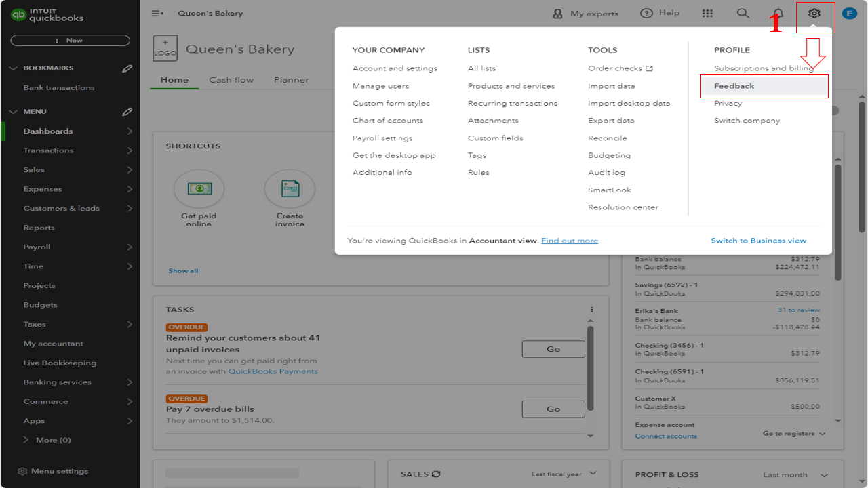Click the QuickBooks logo

click(x=47, y=15)
